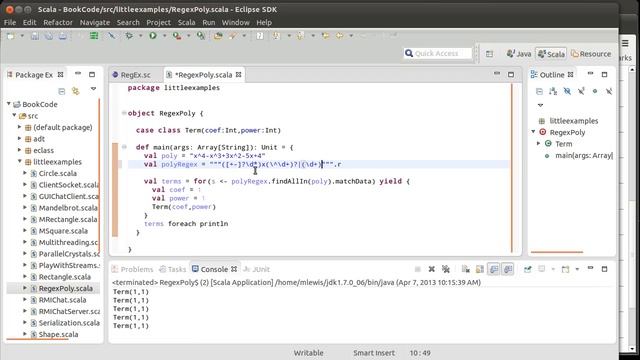Toggle Hide Fields filter in Outline
This screenshot has height=360, width=640.
567,91
